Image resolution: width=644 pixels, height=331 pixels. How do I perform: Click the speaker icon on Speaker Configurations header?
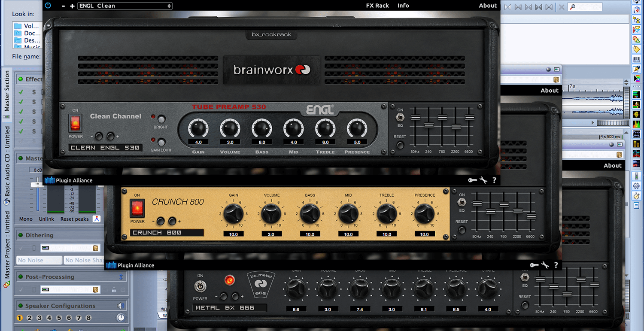click(121, 306)
